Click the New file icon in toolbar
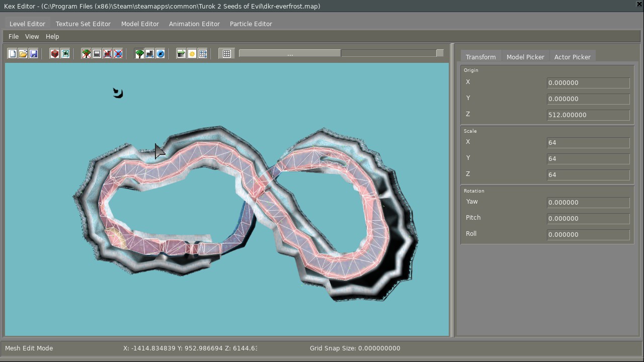Image resolution: width=644 pixels, height=362 pixels. point(13,53)
